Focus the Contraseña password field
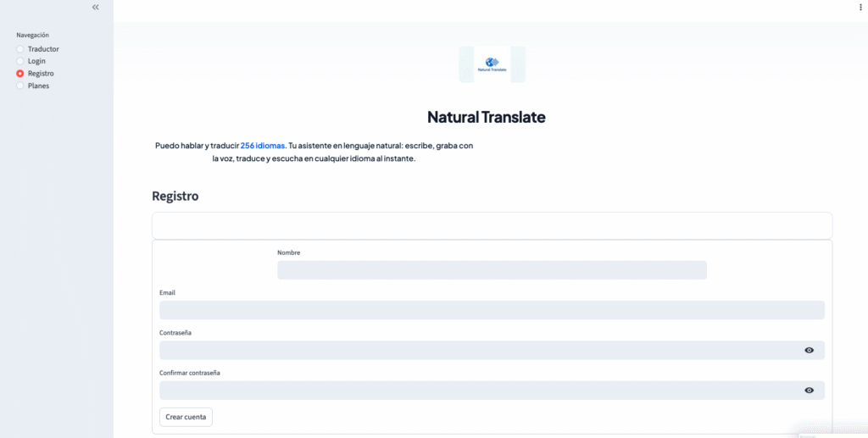 479,350
